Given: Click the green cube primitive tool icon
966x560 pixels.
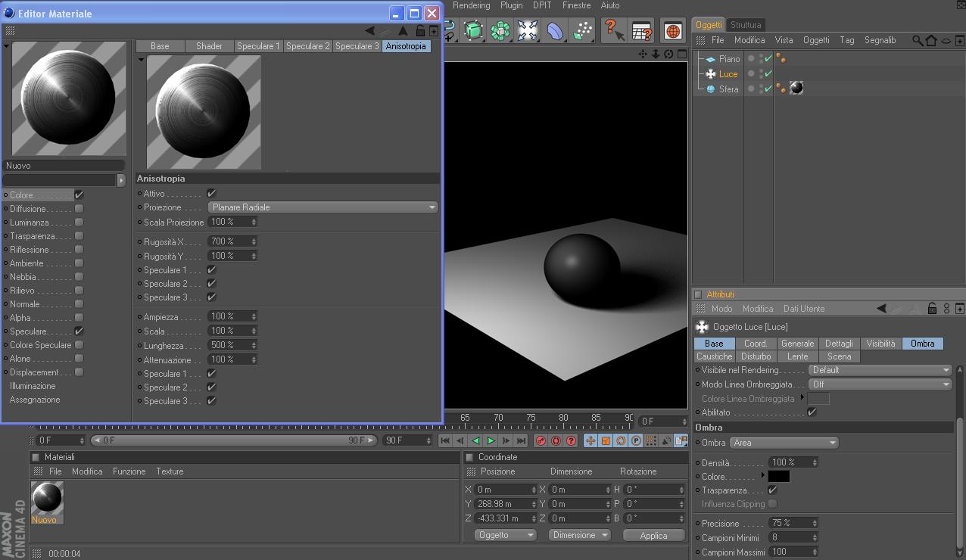Looking at the screenshot, I should click(474, 30).
